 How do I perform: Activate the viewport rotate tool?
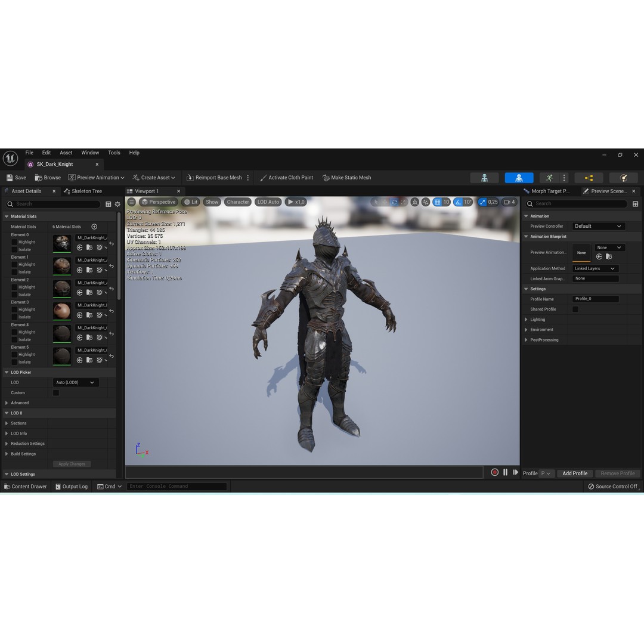point(394,202)
